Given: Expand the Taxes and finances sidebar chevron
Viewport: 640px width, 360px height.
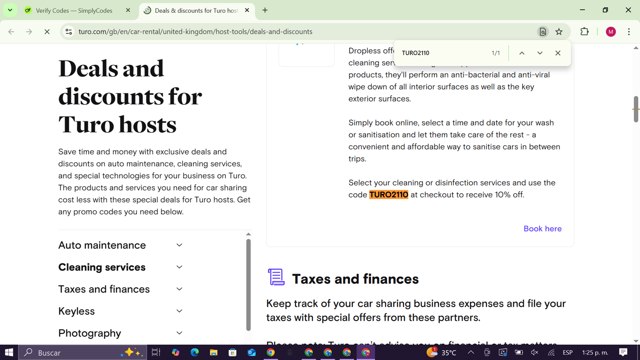Looking at the screenshot, I should pyautogui.click(x=179, y=289).
